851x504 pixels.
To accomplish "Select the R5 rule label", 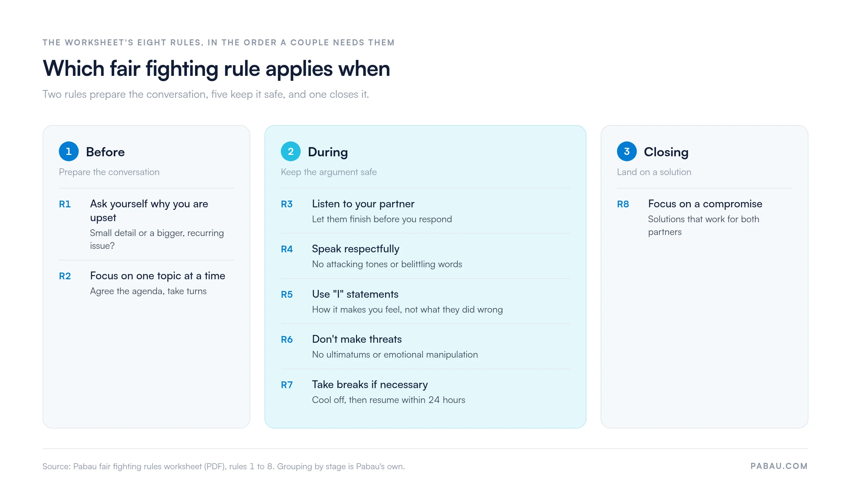I will click(287, 295).
